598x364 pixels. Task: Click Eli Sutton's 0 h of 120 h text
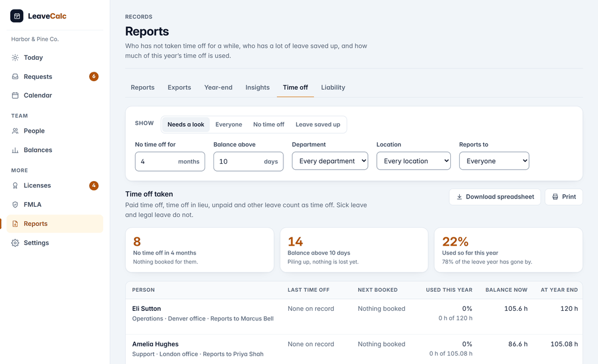pos(455,318)
